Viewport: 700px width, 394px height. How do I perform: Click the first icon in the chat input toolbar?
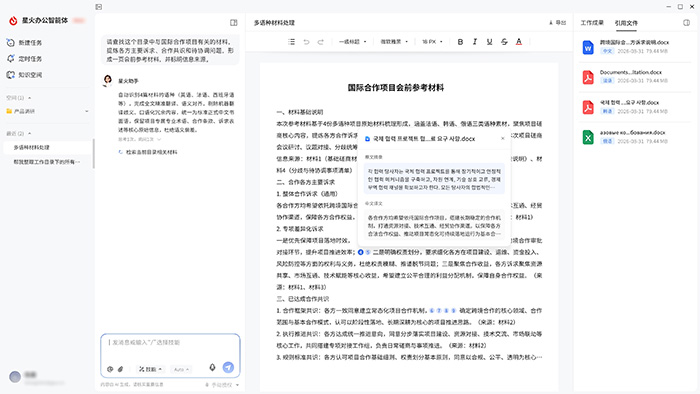[x=110, y=369]
